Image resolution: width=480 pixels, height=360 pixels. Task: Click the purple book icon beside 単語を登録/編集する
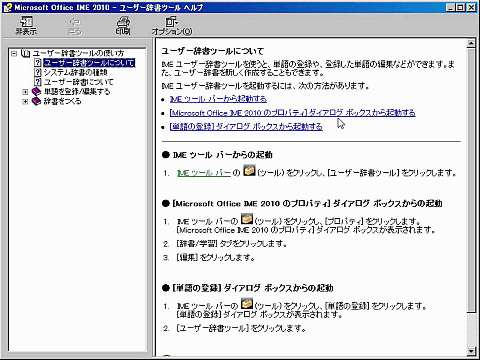pos(36,92)
